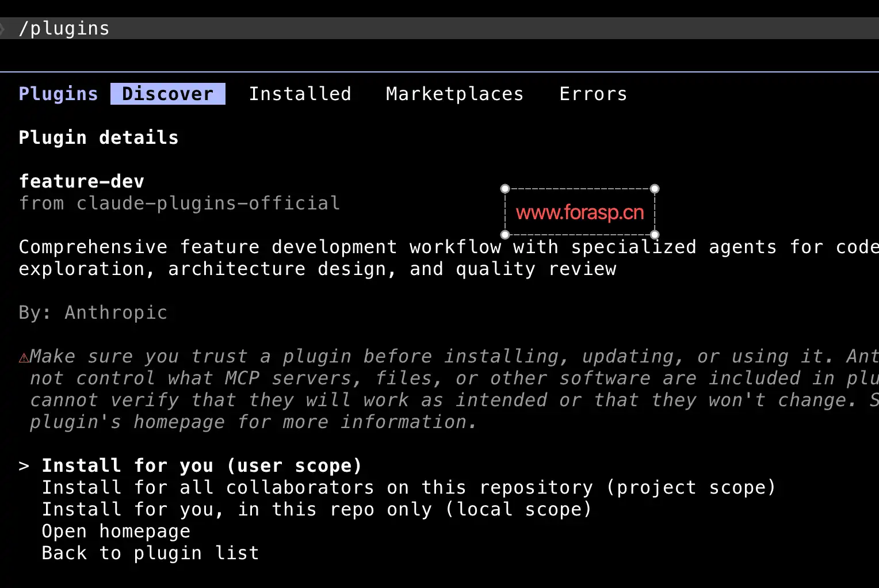Choose Install for all collaborators (project scope)

coord(408,487)
